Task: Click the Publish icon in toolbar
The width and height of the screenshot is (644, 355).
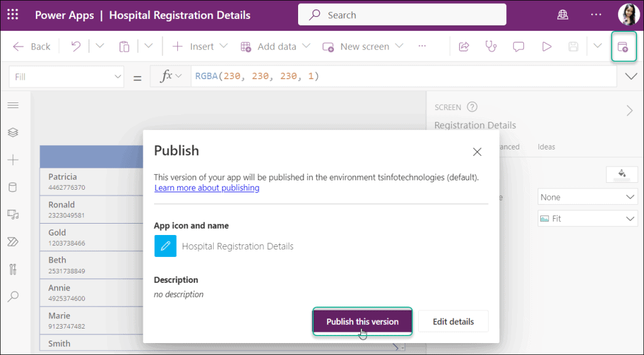Action: pyautogui.click(x=623, y=46)
